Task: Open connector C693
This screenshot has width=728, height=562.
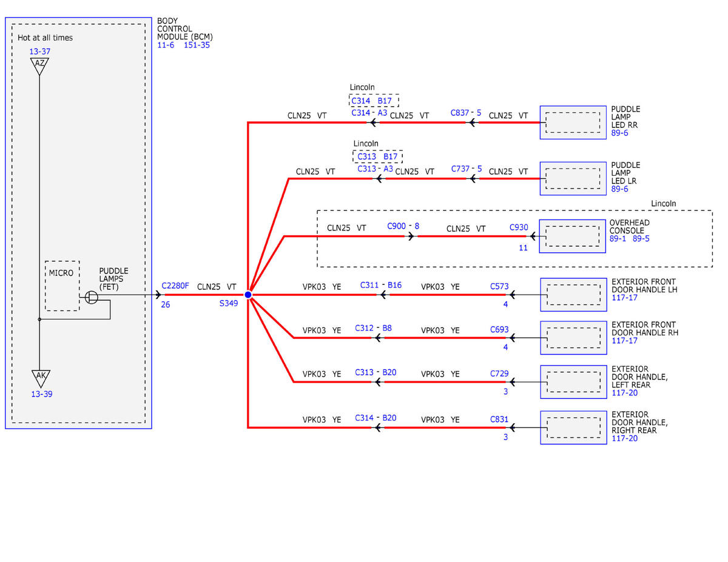Action: (499, 329)
